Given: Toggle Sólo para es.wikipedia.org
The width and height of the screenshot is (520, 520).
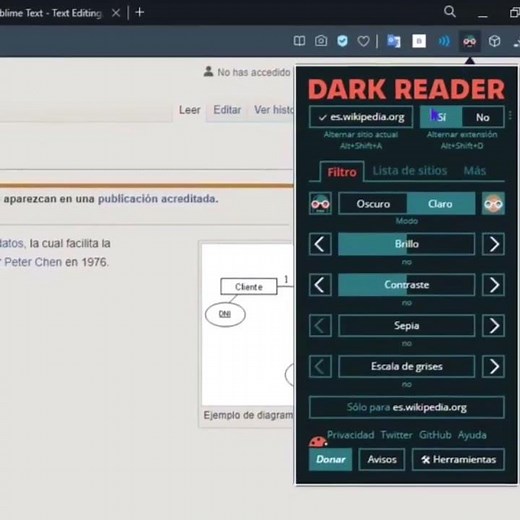Looking at the screenshot, I should coord(407,407).
